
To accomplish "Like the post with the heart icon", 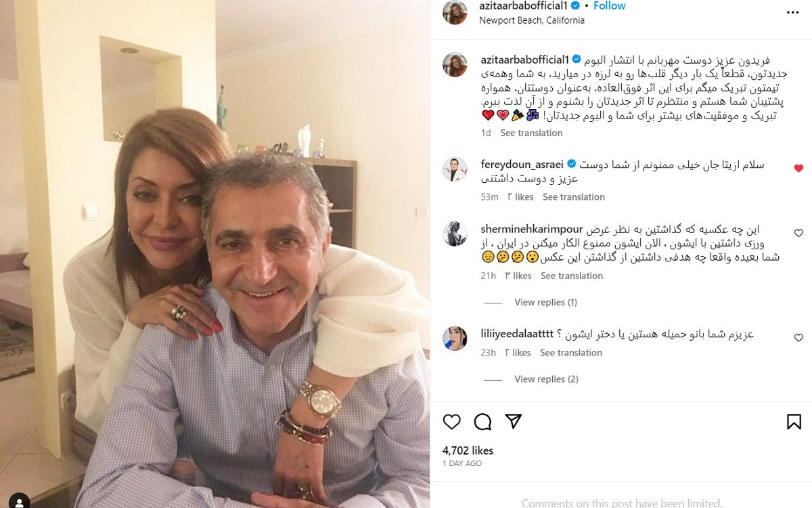I will pyautogui.click(x=451, y=422).
